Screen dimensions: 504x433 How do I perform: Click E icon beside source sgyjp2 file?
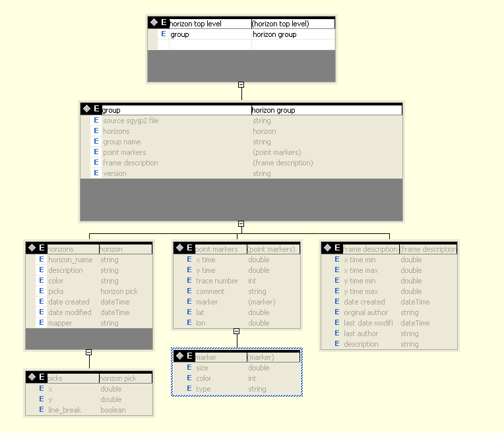pos(96,120)
